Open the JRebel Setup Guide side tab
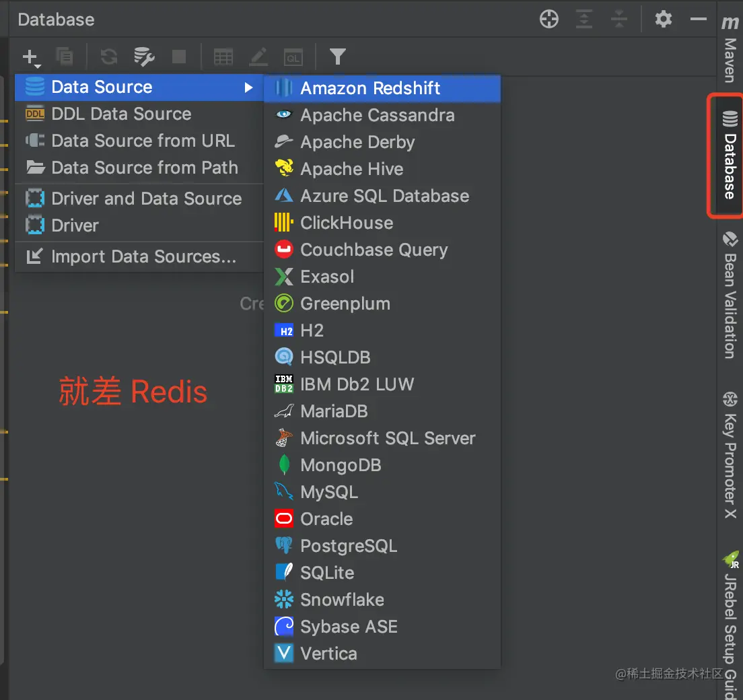Screen dimensions: 743x700 click(x=731, y=625)
